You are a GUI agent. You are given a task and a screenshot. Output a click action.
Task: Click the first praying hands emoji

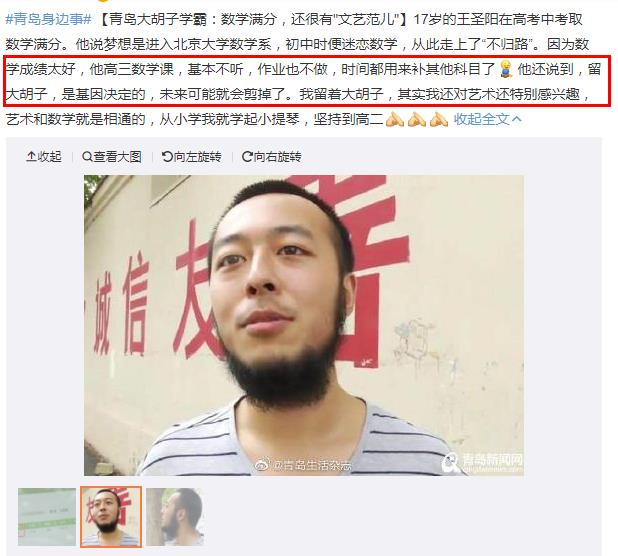(395, 119)
